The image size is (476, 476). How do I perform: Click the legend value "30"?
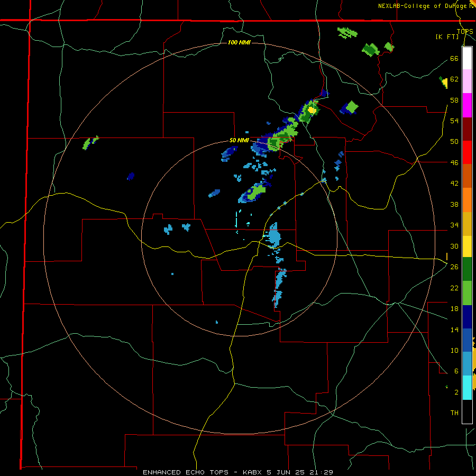pyautogui.click(x=454, y=246)
